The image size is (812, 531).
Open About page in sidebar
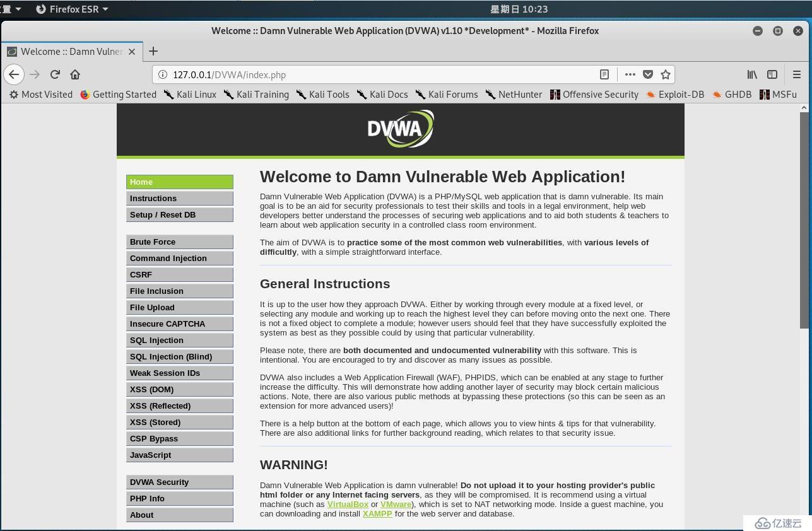point(180,515)
